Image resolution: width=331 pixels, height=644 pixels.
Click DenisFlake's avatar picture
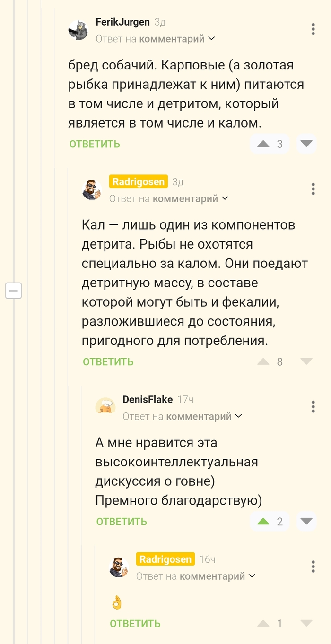click(x=105, y=406)
